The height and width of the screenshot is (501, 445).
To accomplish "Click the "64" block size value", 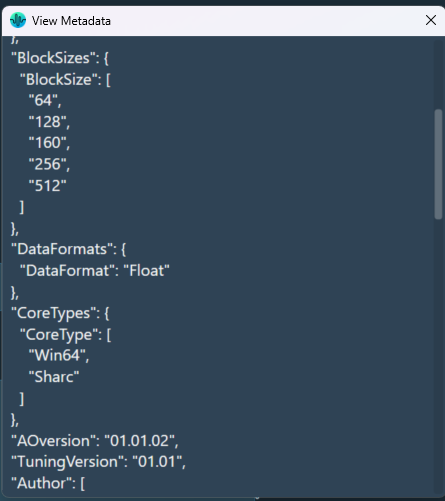I will click(43, 100).
